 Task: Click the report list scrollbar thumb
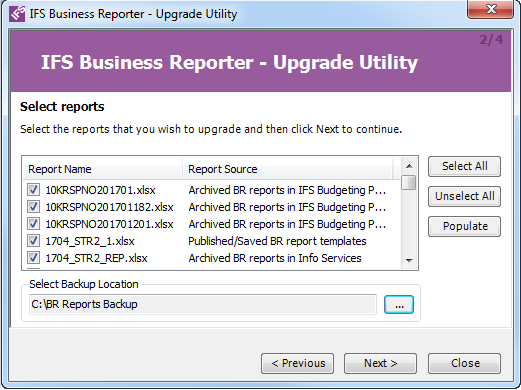coord(409,182)
